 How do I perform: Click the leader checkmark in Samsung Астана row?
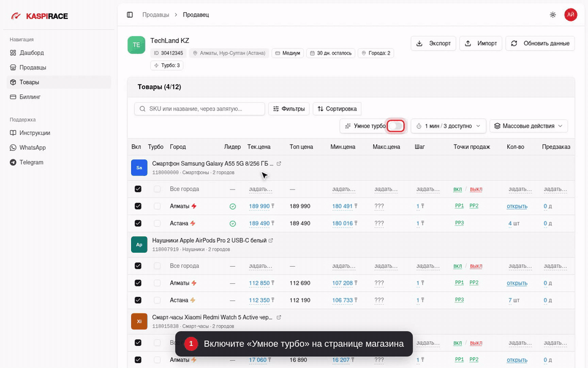(x=233, y=223)
